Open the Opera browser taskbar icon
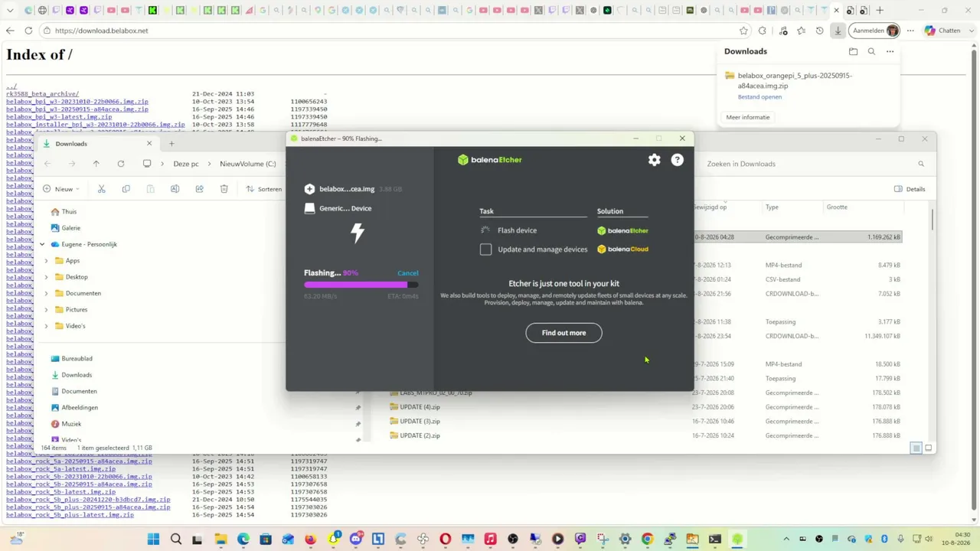980x551 pixels. tap(446, 540)
